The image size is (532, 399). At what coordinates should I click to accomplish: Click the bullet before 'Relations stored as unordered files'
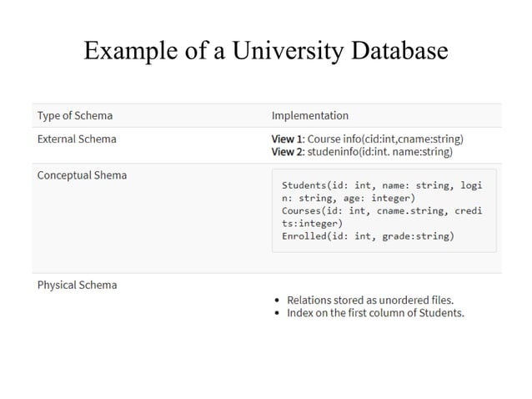[x=277, y=300]
